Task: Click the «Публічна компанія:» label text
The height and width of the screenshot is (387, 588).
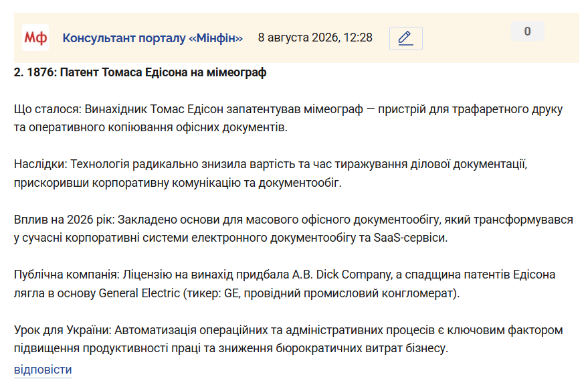Action: click(67, 275)
